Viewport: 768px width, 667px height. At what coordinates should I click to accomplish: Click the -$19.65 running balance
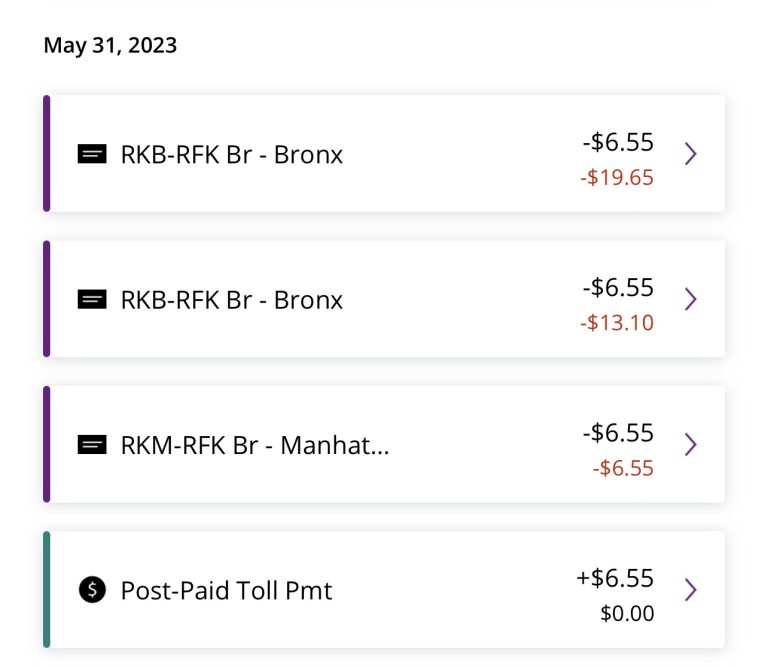tap(617, 177)
